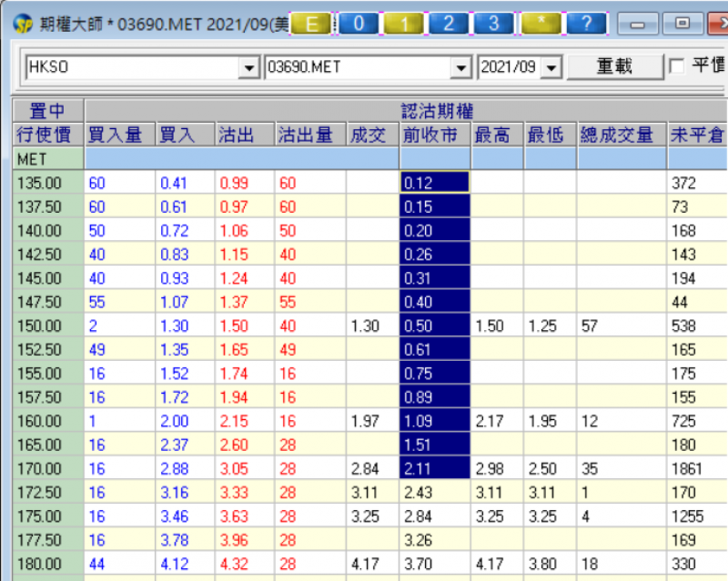Expand the HKSO market dropdown
This screenshot has width=728, height=581.
click(x=249, y=67)
